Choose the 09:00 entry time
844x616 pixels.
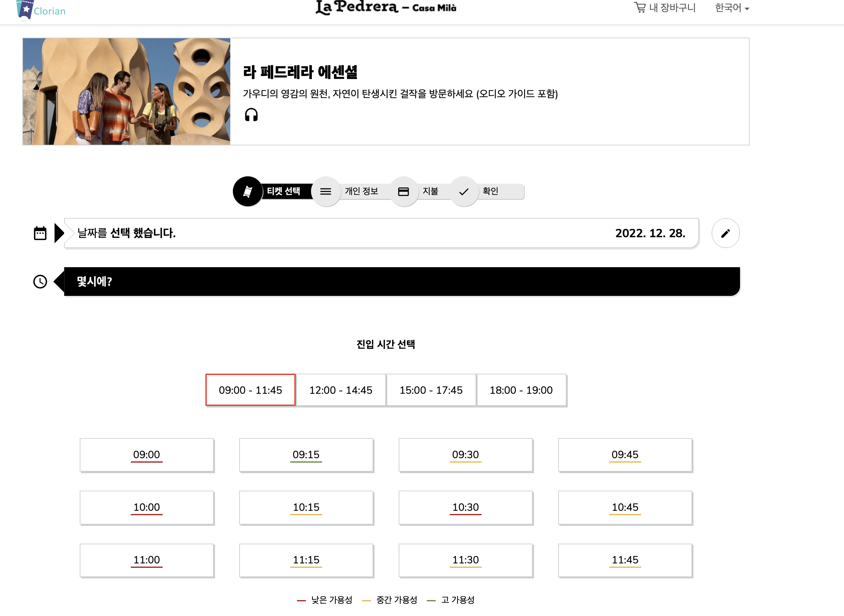coord(147,455)
